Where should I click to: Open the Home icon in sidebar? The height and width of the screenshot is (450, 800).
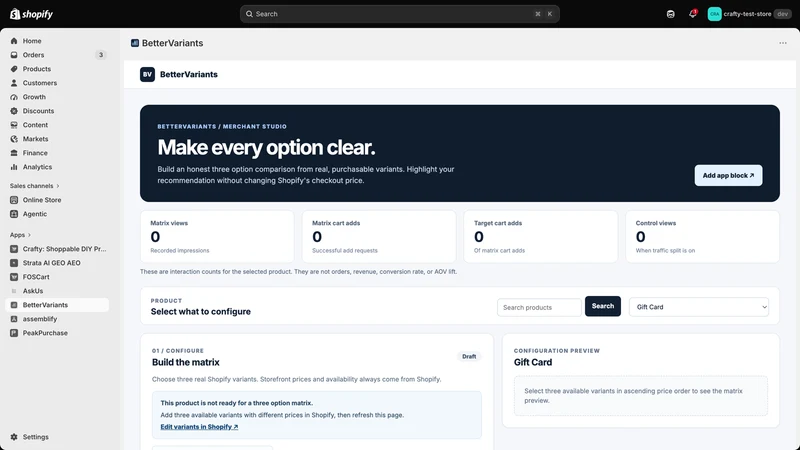[14, 41]
